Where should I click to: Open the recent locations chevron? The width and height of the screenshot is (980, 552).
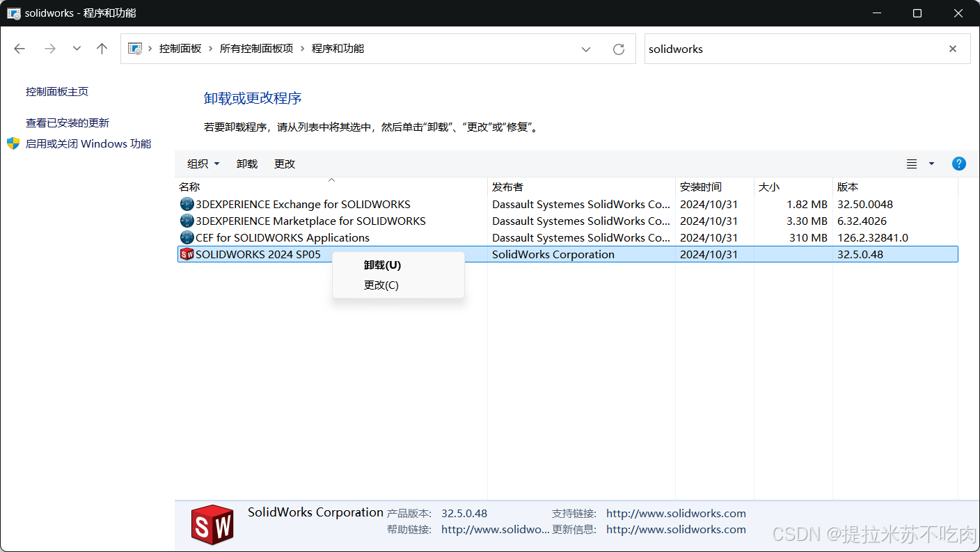pyautogui.click(x=77, y=49)
